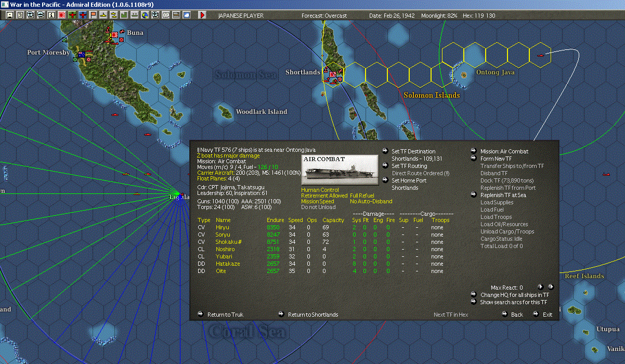
Task: Click the Japanese rising sun flag icon
Action: pyautogui.click(x=62, y=15)
